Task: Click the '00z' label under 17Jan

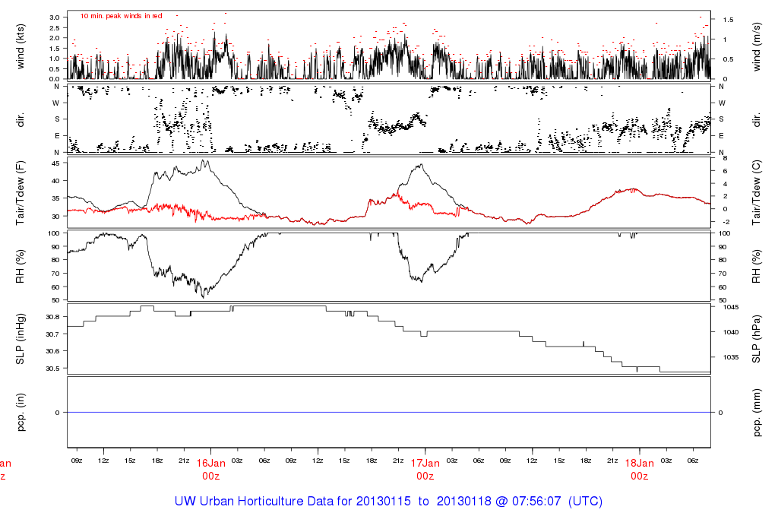Action: click(425, 477)
